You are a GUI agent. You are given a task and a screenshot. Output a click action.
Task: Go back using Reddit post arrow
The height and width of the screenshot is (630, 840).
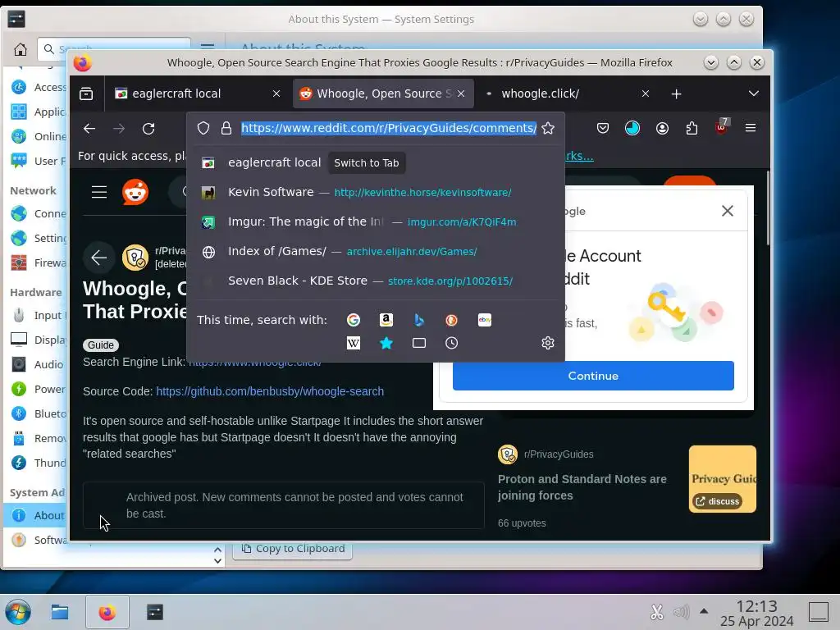click(99, 258)
